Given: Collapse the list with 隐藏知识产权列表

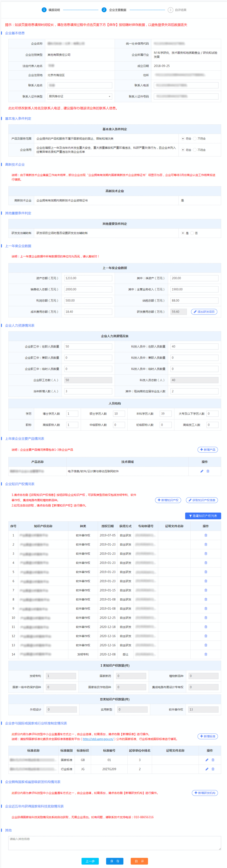Looking at the screenshot, I should pyautogui.click(x=203, y=516).
